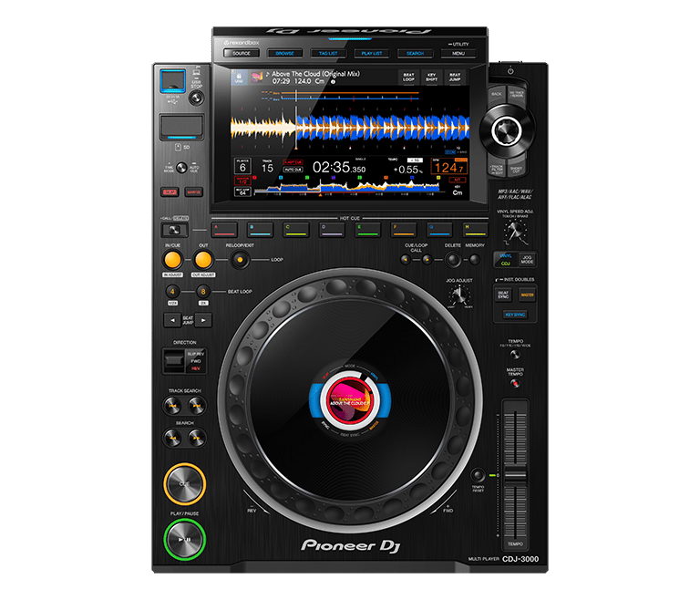Hit the BACK button beside the rotary

click(497, 95)
